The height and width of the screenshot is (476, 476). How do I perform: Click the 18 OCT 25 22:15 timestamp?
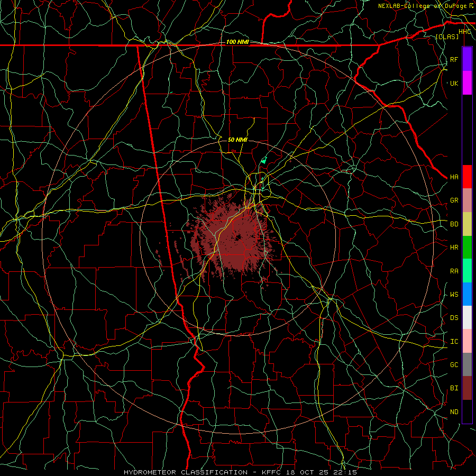point(321,472)
